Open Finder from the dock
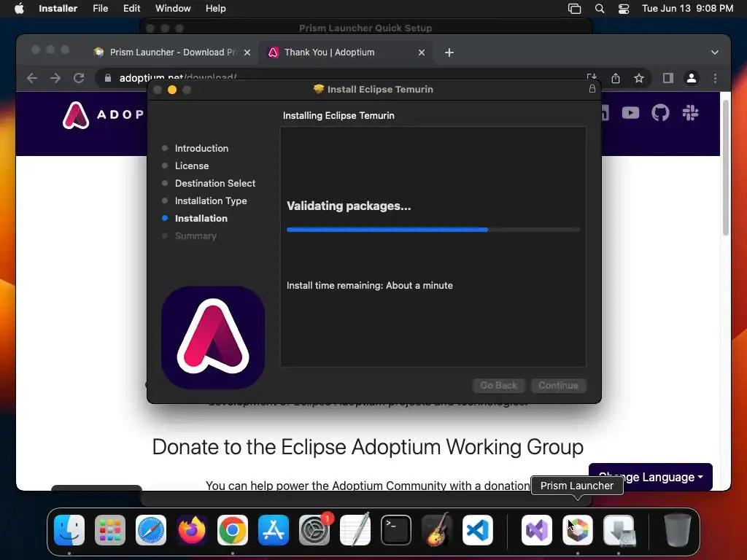The height and width of the screenshot is (560, 747). [69, 530]
